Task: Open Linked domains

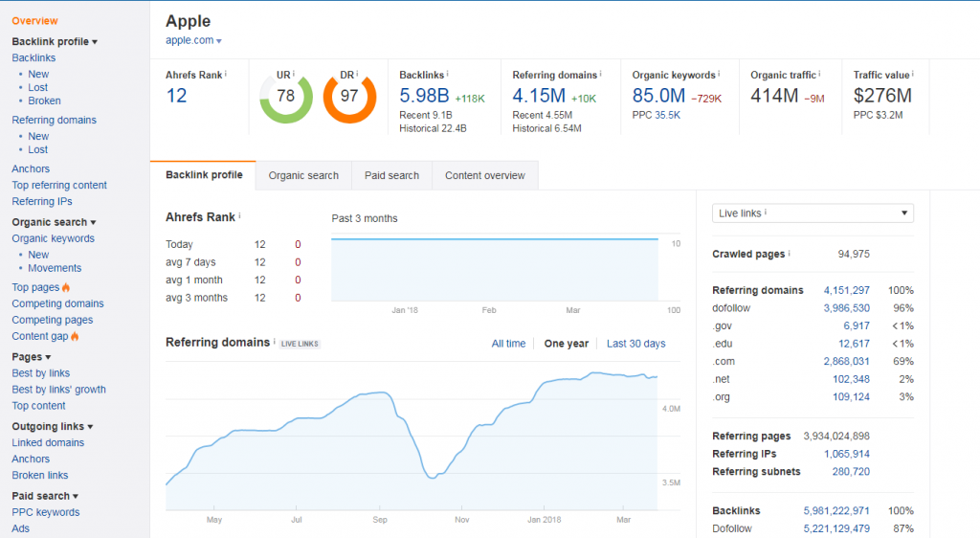Action: pyautogui.click(x=48, y=443)
